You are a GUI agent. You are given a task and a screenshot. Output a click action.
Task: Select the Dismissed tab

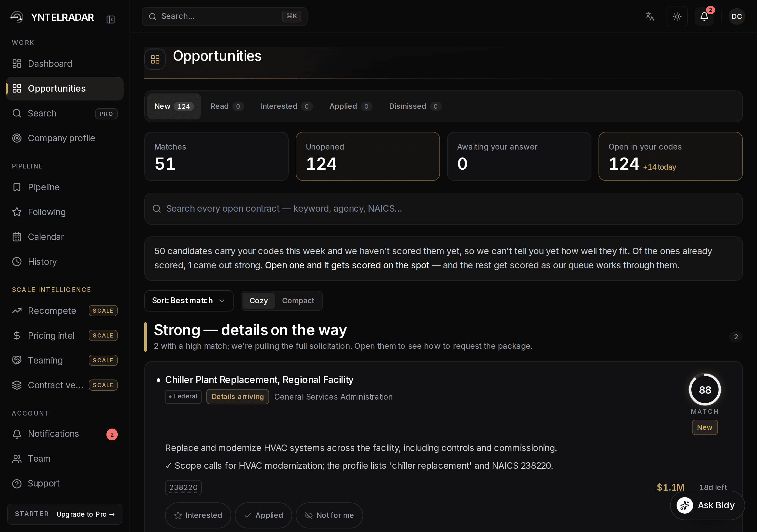[415, 106]
